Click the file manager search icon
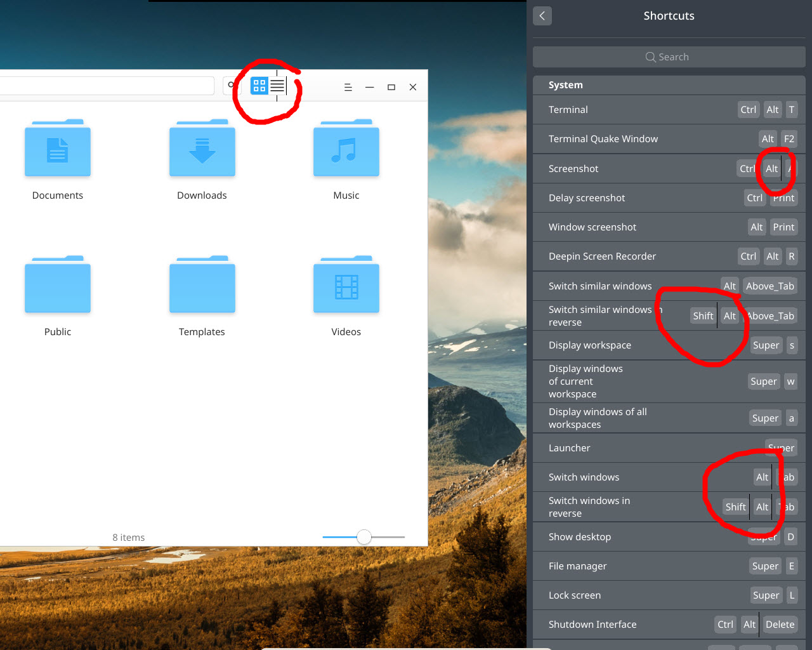 coord(232,86)
